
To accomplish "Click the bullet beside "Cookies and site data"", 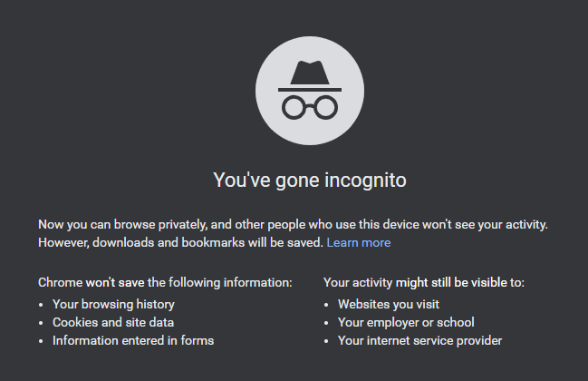I will click(42, 323).
